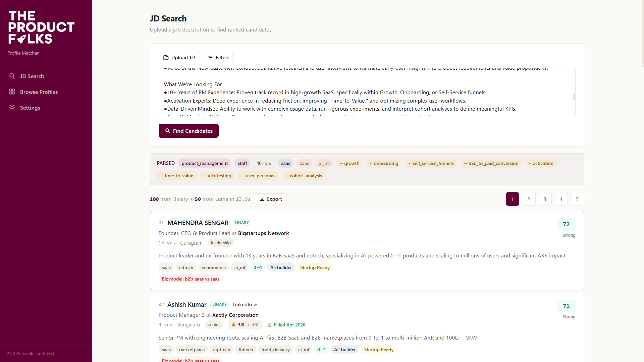Click the ecommerce tag

coord(214,267)
